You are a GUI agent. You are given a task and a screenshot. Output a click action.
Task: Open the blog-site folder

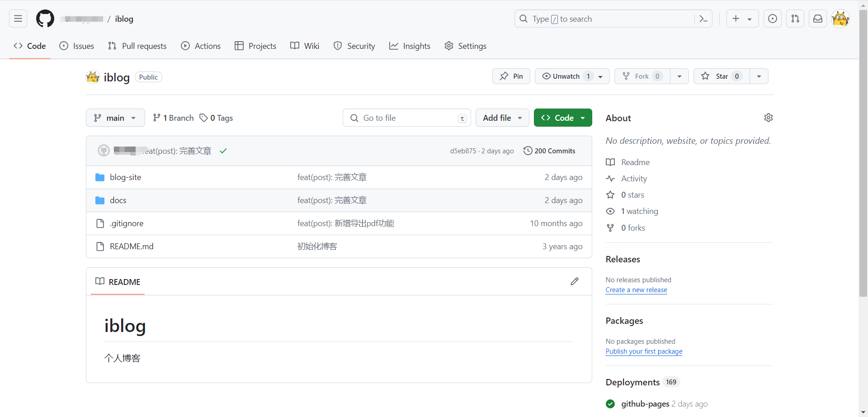(x=125, y=177)
